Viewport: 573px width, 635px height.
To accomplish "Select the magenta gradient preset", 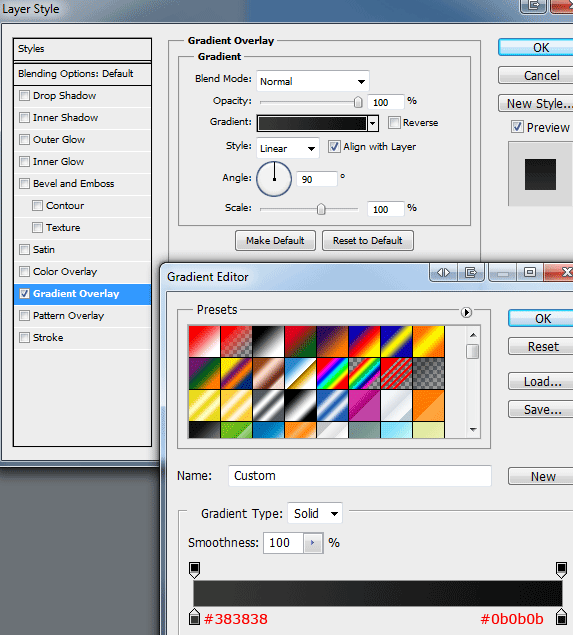I will pyautogui.click(x=364, y=405).
